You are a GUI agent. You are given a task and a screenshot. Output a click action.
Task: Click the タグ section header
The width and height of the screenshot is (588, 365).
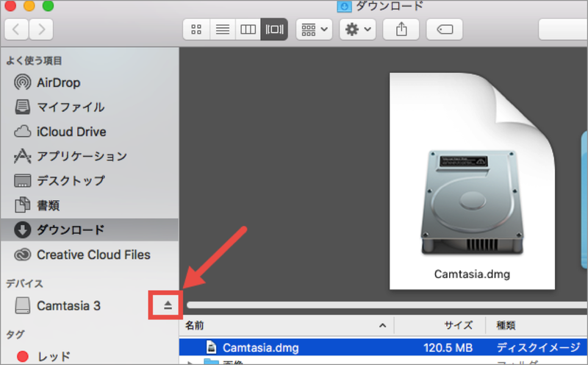(x=15, y=334)
